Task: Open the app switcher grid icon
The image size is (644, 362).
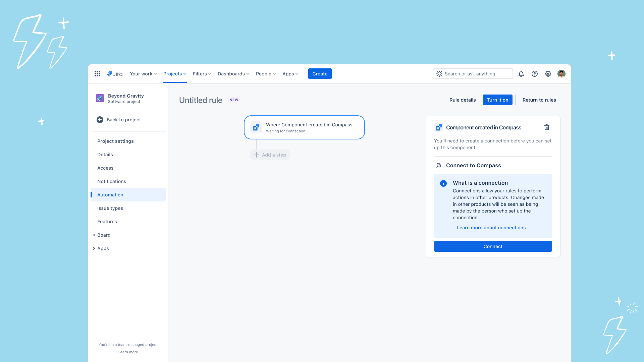Action: coord(97,74)
